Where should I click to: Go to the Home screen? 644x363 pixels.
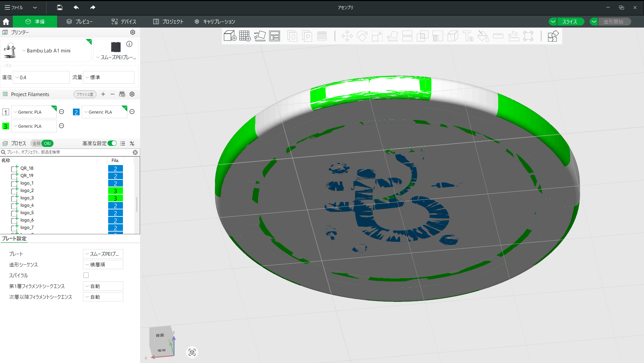(6, 22)
